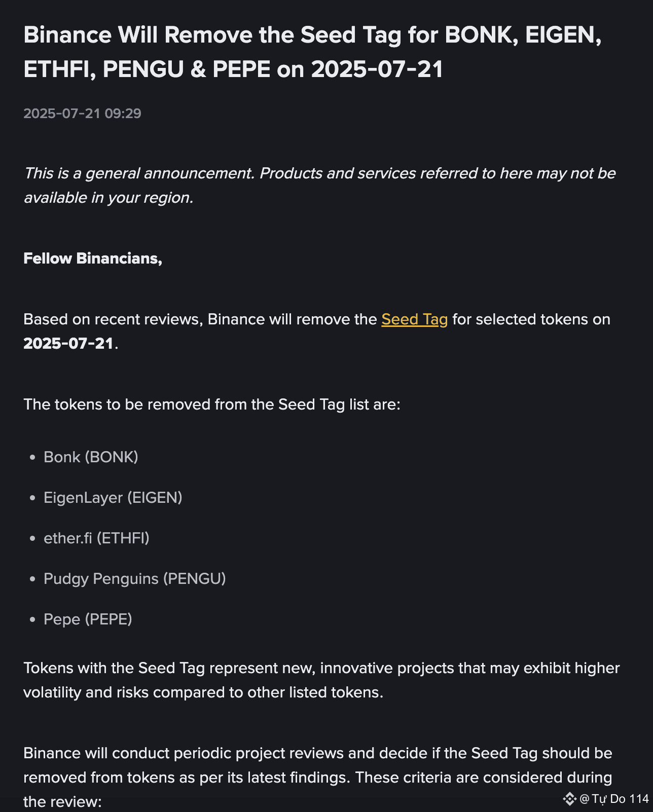653x812 pixels.
Task: Click the bullet point before EigenLayer
Action: point(33,498)
